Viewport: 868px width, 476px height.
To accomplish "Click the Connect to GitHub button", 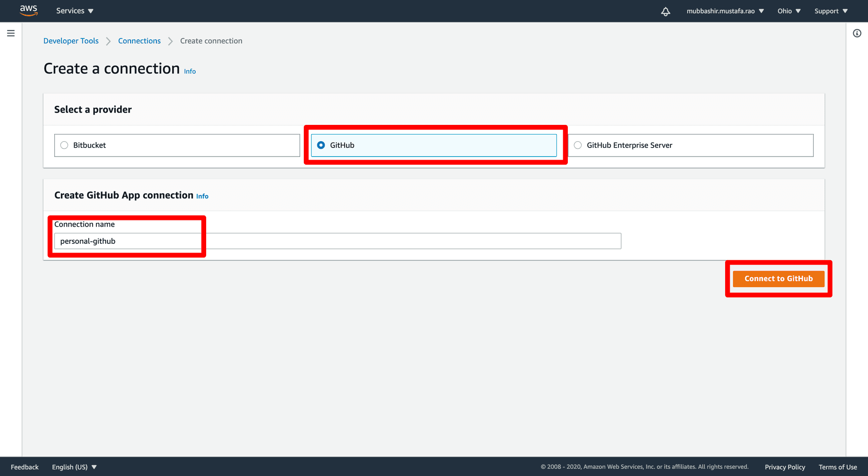I will tap(778, 279).
